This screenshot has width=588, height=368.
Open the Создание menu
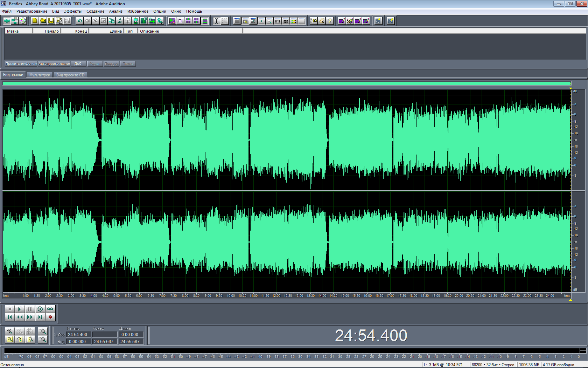tap(96, 11)
